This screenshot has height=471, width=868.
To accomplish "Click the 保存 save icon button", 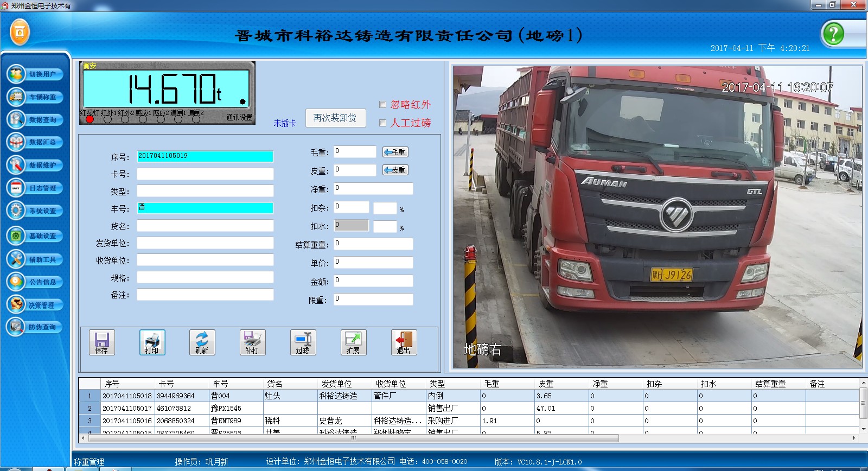I will (101, 342).
